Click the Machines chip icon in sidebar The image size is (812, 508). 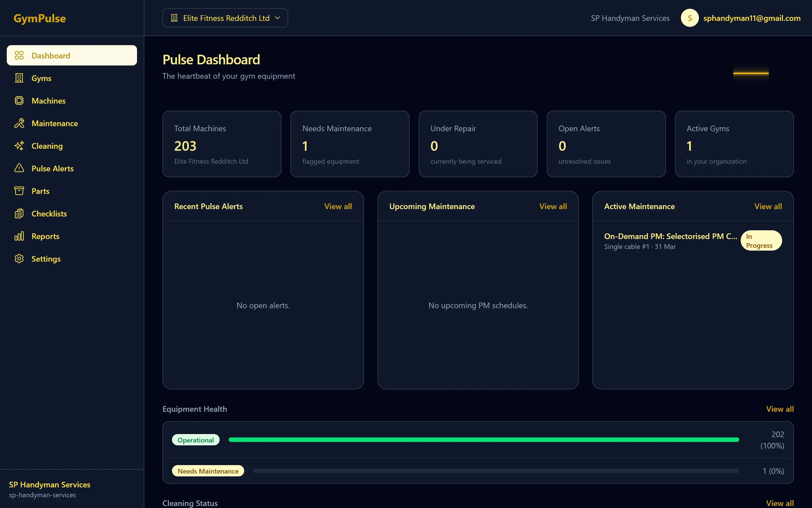coord(19,100)
